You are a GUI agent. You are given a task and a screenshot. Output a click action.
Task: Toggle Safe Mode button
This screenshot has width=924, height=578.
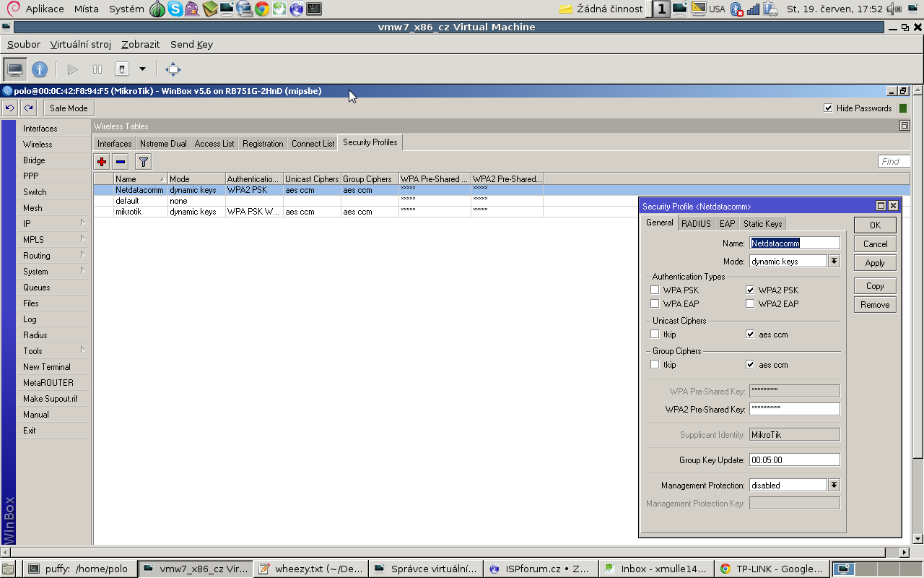pos(69,108)
